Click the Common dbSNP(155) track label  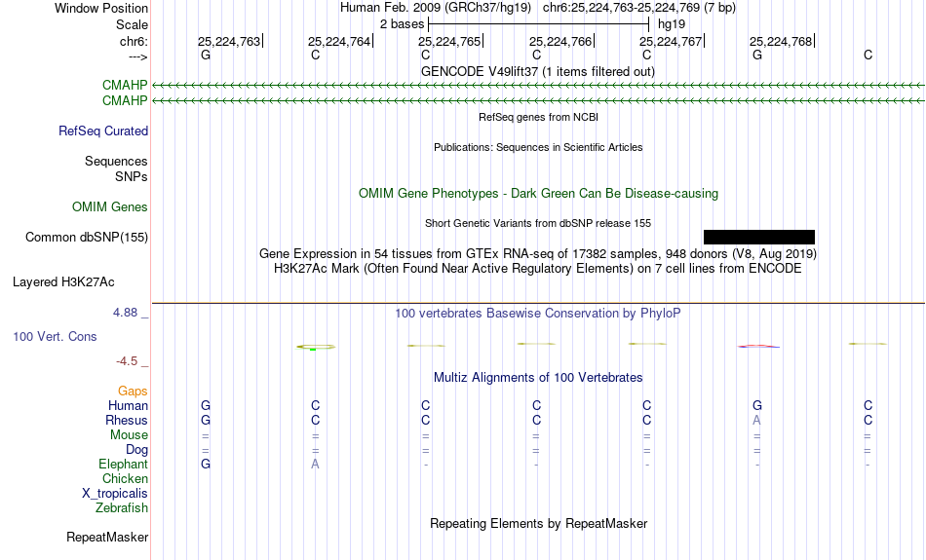point(87,238)
